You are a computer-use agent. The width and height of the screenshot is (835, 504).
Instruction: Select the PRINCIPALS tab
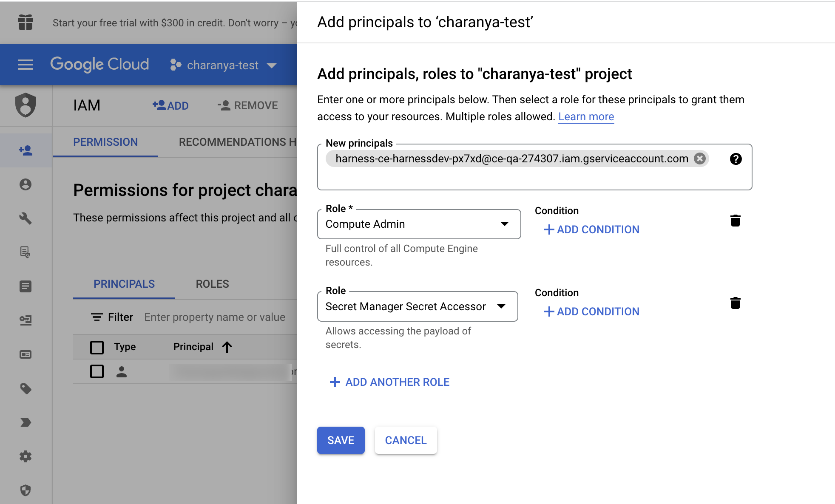point(124,284)
